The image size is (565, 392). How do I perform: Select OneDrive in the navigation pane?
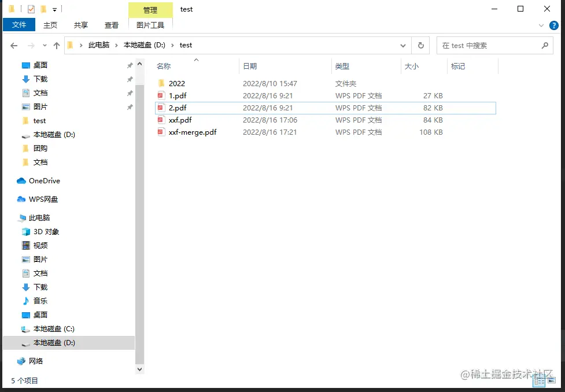(x=45, y=181)
